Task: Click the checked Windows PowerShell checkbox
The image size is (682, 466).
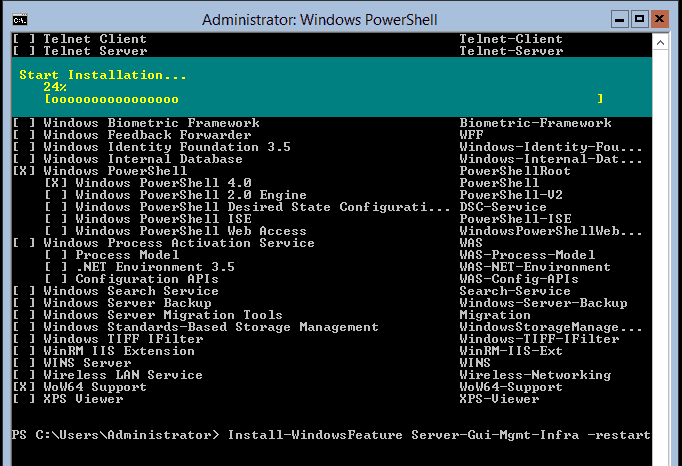Action: pos(23,171)
